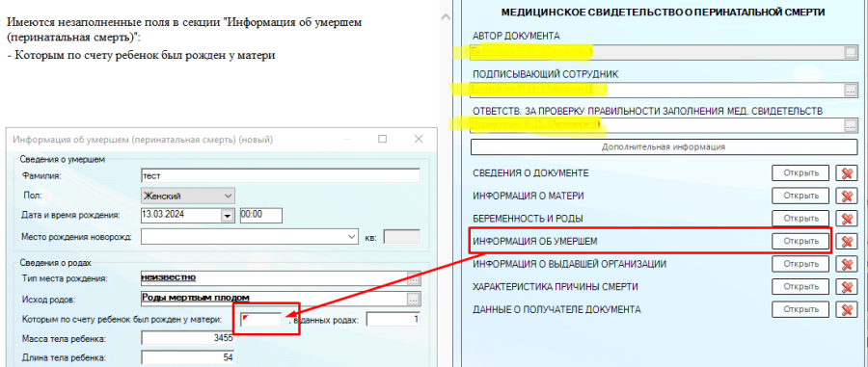This screenshot has width=868, height=367.
Task: Click red X icon for Информация о матери
Action: tap(847, 196)
